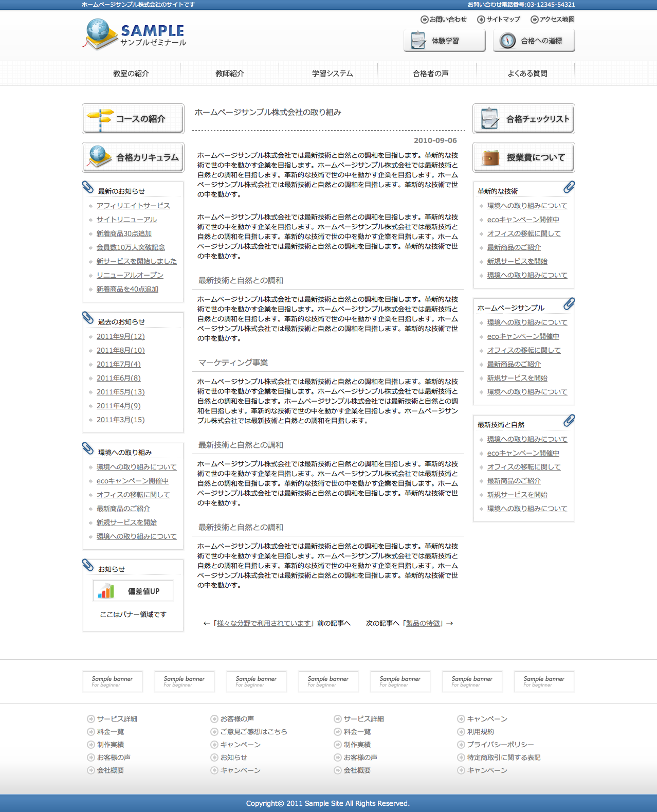The height and width of the screenshot is (812, 657).
Task: Click paperclip icon on 環境への取り組み panel
Action: click(x=88, y=448)
